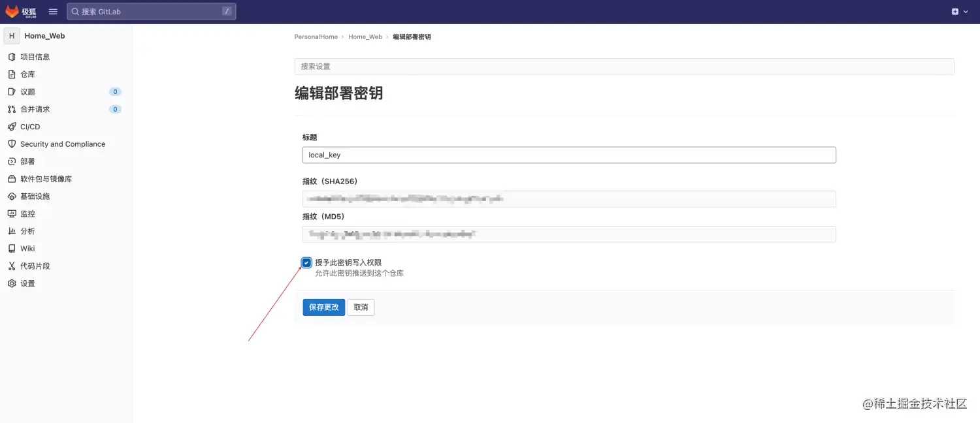Click the 编辑部署密钥 breadcrumb
980x423 pixels.
[x=412, y=37]
